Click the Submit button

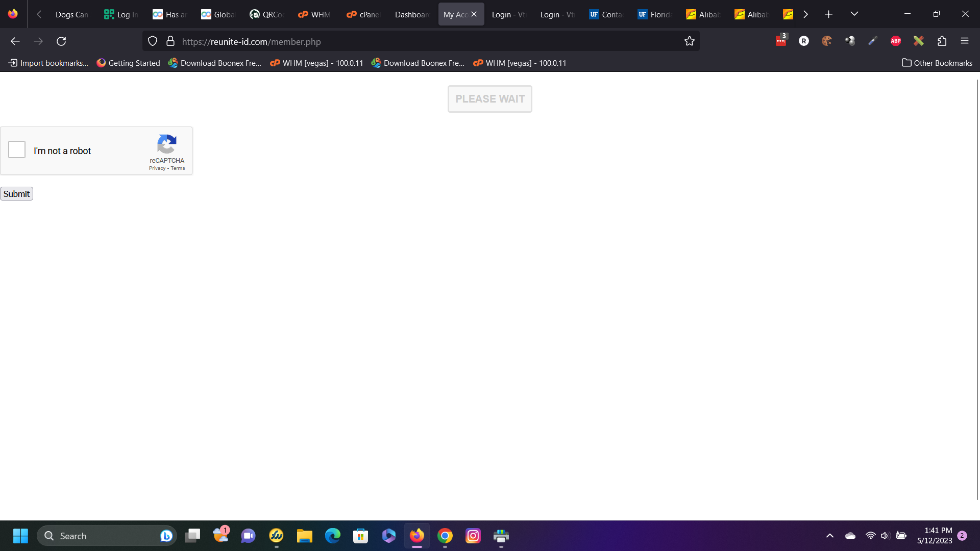coord(16,194)
